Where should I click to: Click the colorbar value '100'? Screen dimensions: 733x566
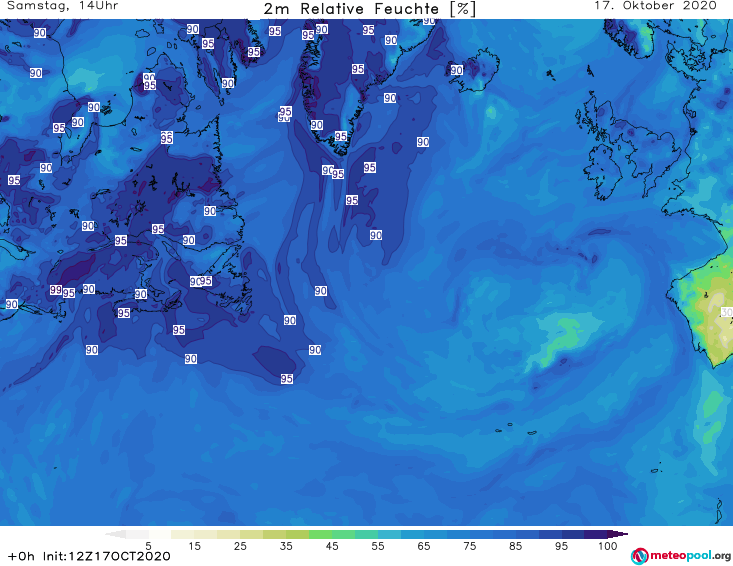[x=608, y=546]
